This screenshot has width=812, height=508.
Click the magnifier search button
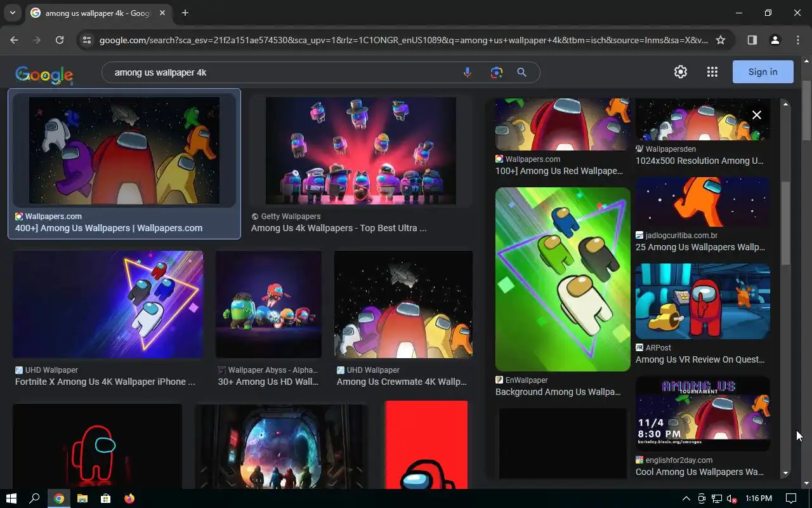click(x=521, y=72)
